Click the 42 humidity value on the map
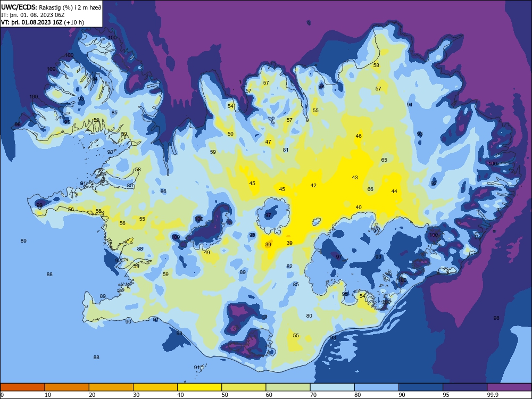Screen dimensions: 532x399 [313, 186]
